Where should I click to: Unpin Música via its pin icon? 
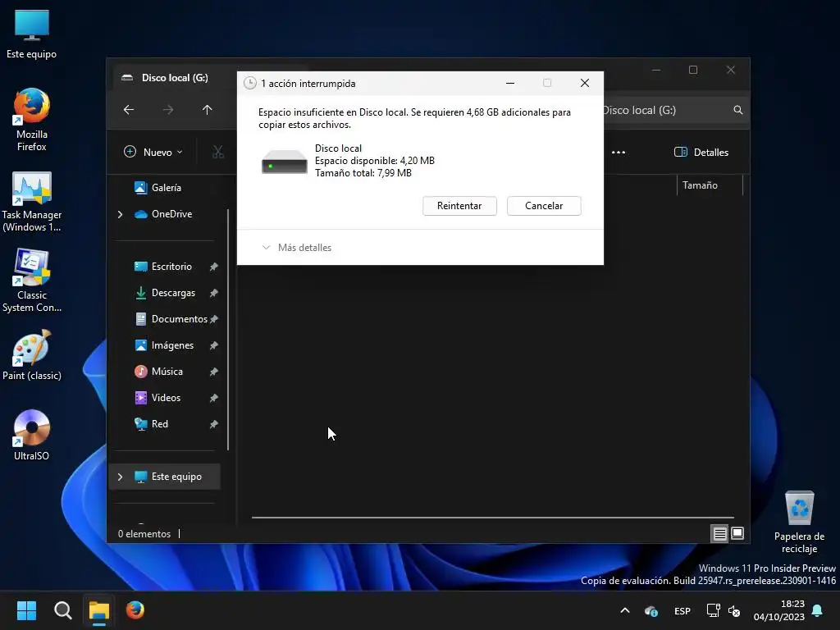click(x=214, y=372)
